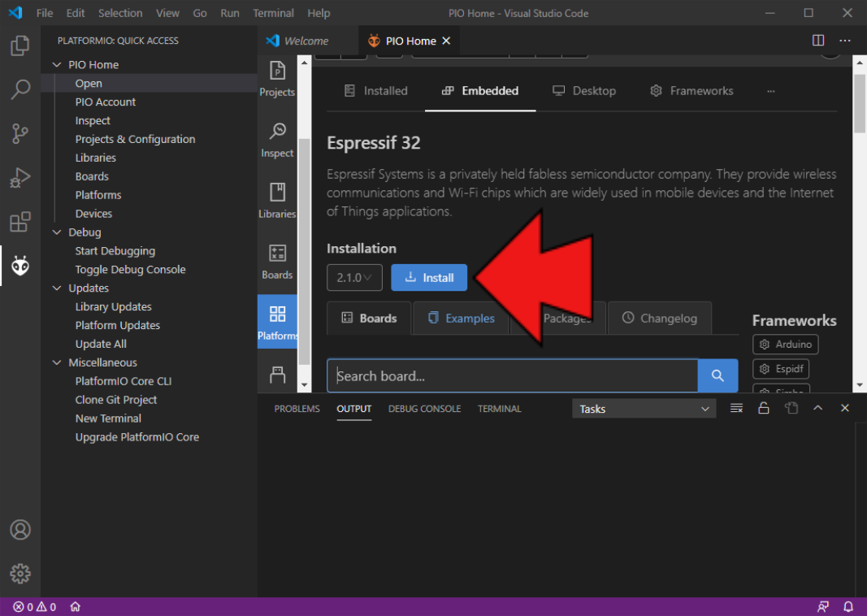Switch to the Frameworks tab
This screenshot has height=616, width=867.
click(x=691, y=91)
